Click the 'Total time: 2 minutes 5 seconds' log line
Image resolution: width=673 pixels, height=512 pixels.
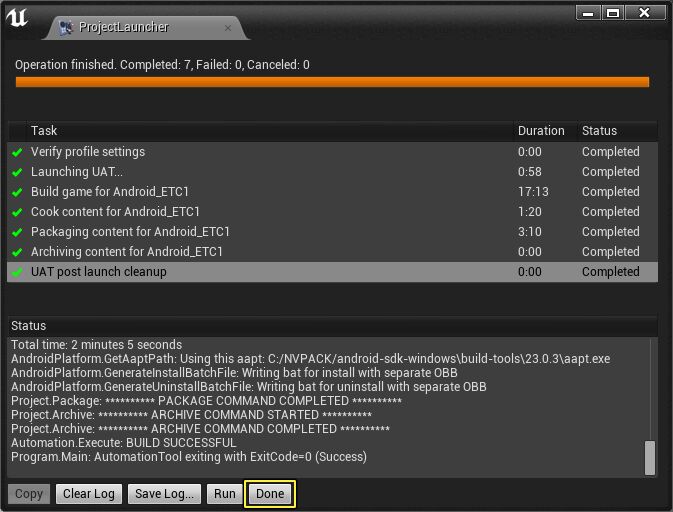pyautogui.click(x=97, y=345)
